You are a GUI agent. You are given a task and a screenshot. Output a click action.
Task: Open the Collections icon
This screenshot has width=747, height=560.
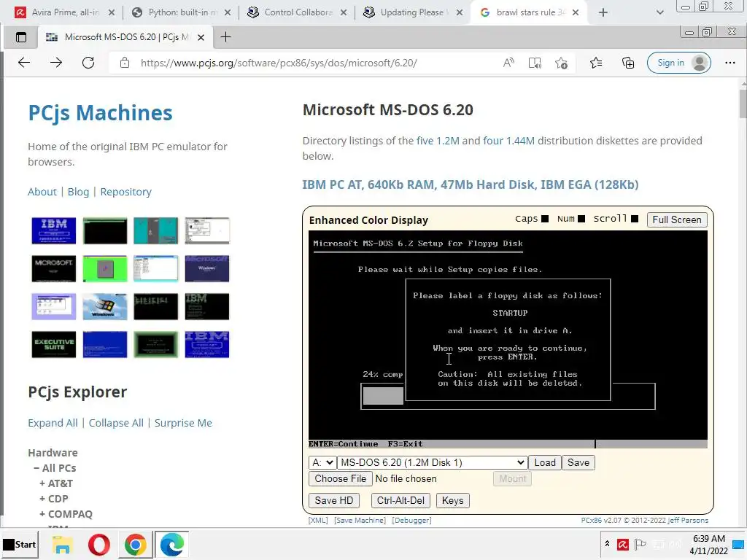point(628,63)
